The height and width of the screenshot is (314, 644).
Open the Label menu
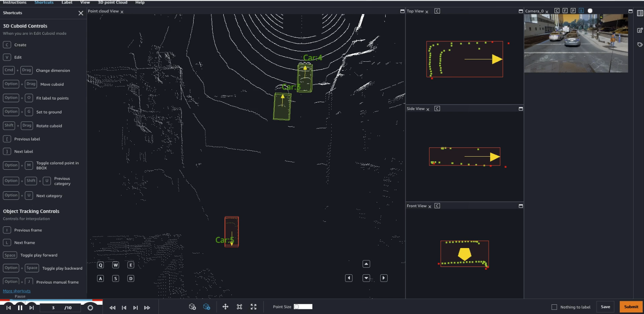click(67, 2)
